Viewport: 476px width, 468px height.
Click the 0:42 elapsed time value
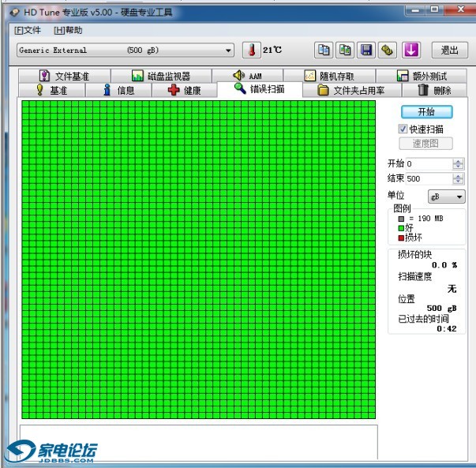coord(447,328)
